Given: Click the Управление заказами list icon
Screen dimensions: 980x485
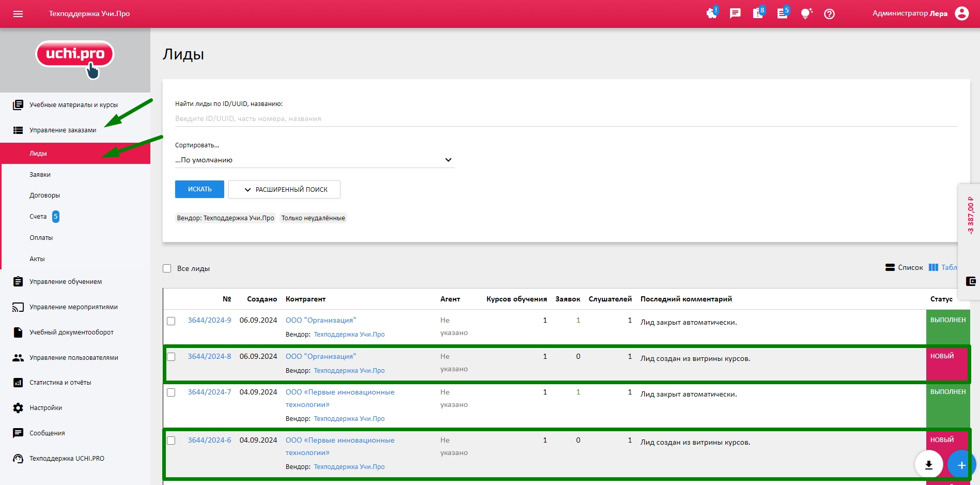Looking at the screenshot, I should click(18, 130).
